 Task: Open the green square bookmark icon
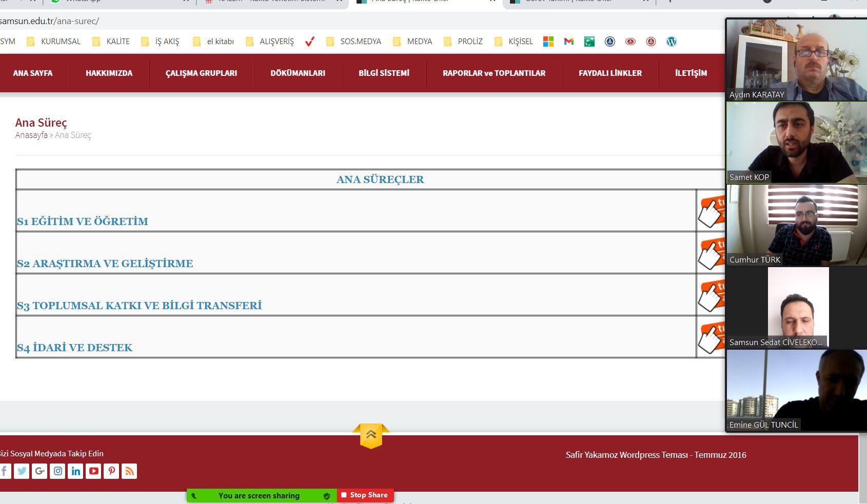589,42
